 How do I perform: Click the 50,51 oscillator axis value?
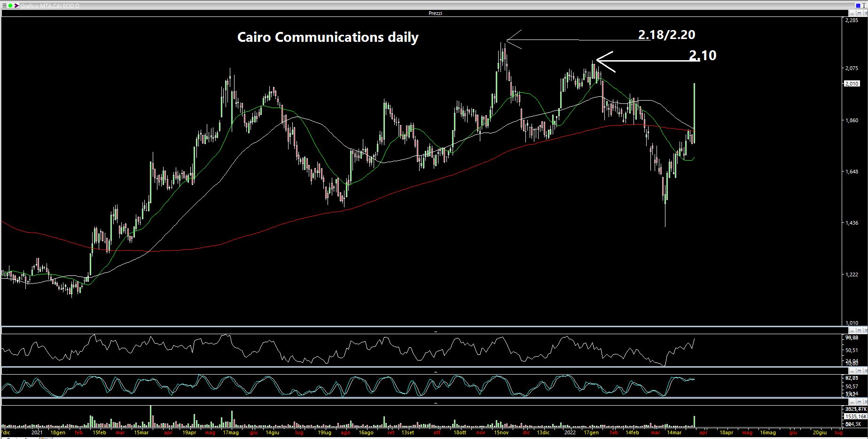[x=852, y=350]
